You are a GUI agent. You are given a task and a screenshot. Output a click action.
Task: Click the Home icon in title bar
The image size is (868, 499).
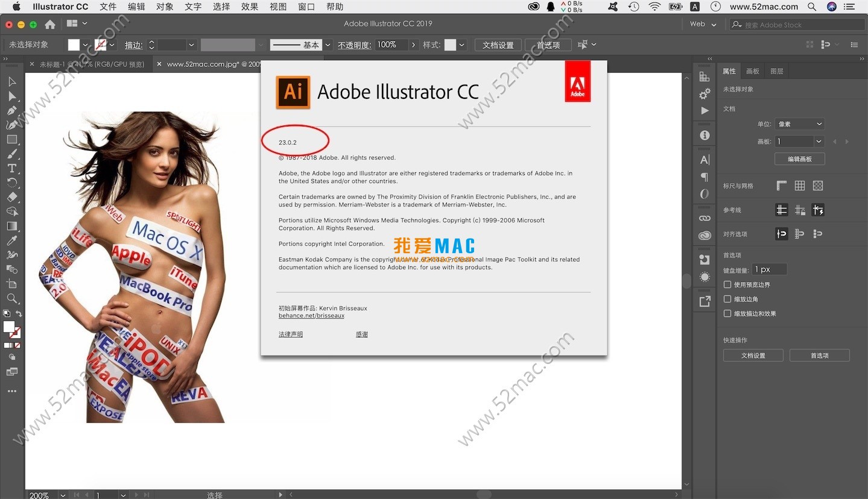(50, 24)
